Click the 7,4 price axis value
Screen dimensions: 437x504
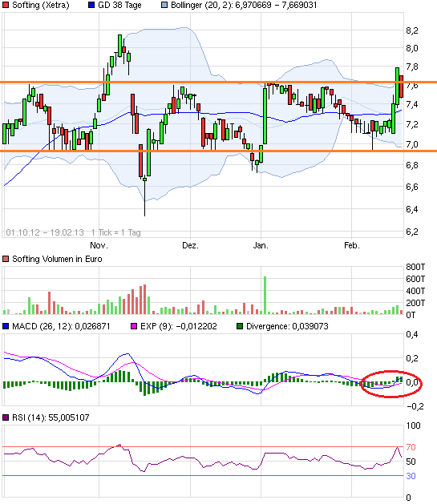pyautogui.click(x=412, y=104)
